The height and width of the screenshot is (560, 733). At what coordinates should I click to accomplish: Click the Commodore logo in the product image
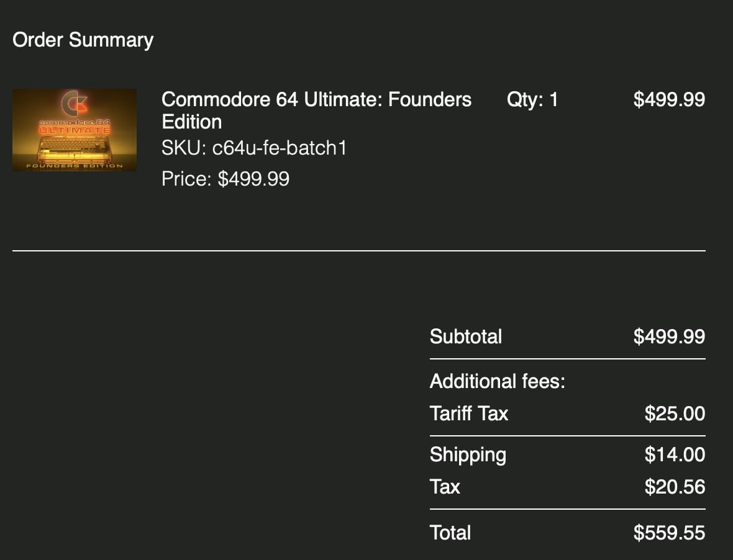75,104
